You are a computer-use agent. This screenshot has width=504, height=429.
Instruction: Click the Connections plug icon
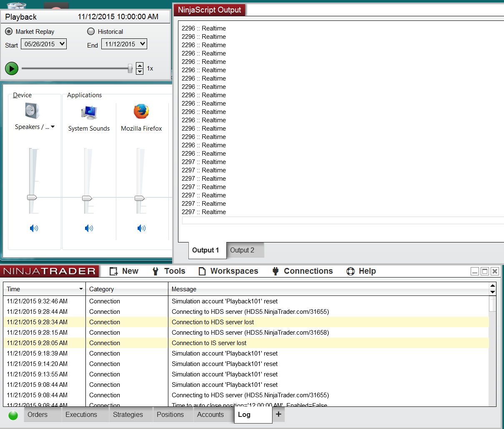click(x=276, y=271)
